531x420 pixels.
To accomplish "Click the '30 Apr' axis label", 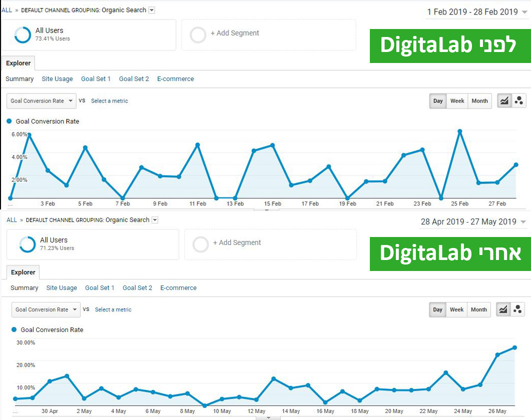I will pos(50,411).
